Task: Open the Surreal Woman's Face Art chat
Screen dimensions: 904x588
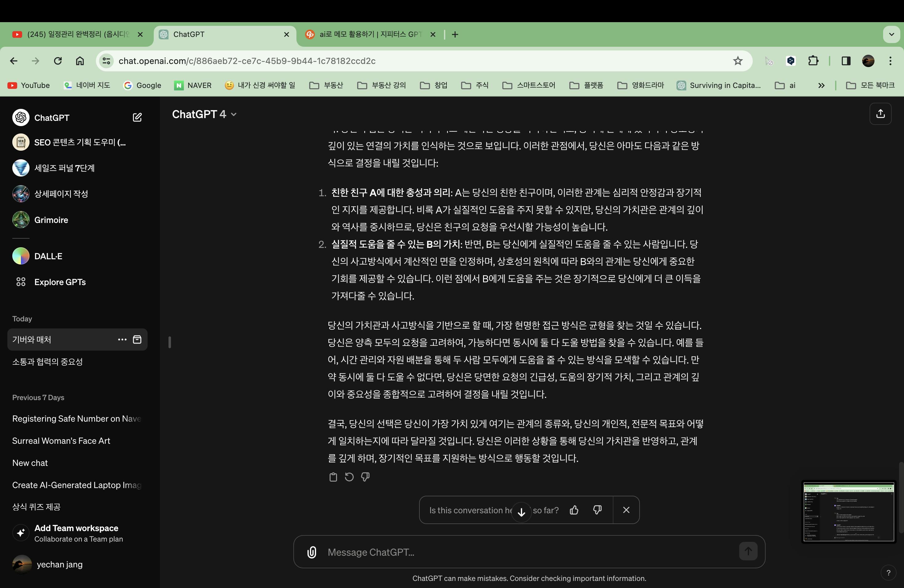Action: [x=61, y=441]
